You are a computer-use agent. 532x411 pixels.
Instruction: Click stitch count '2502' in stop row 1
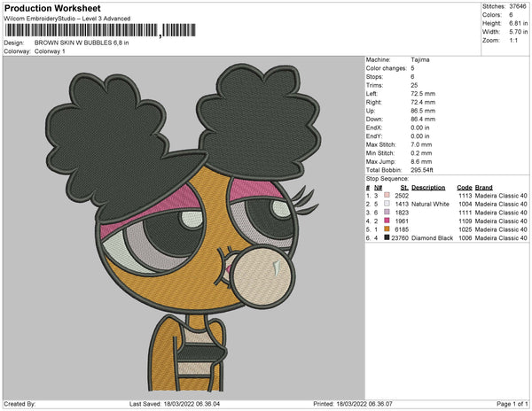[x=402, y=196]
